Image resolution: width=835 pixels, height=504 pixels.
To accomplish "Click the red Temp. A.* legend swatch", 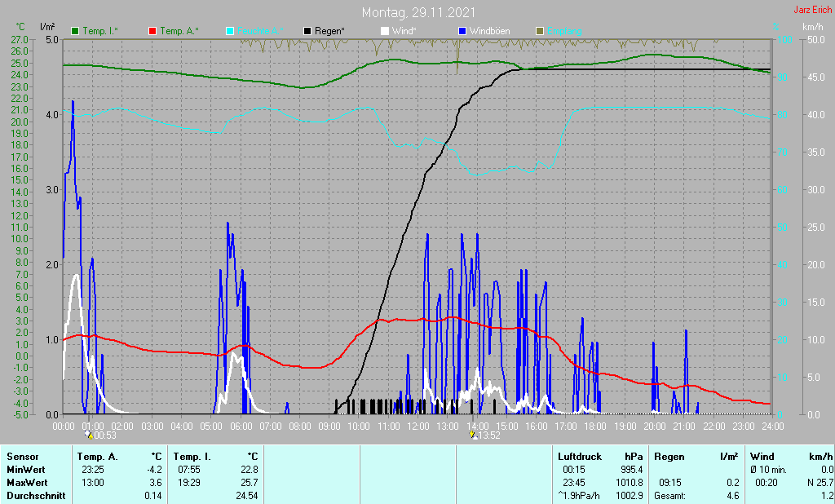I will point(152,31).
